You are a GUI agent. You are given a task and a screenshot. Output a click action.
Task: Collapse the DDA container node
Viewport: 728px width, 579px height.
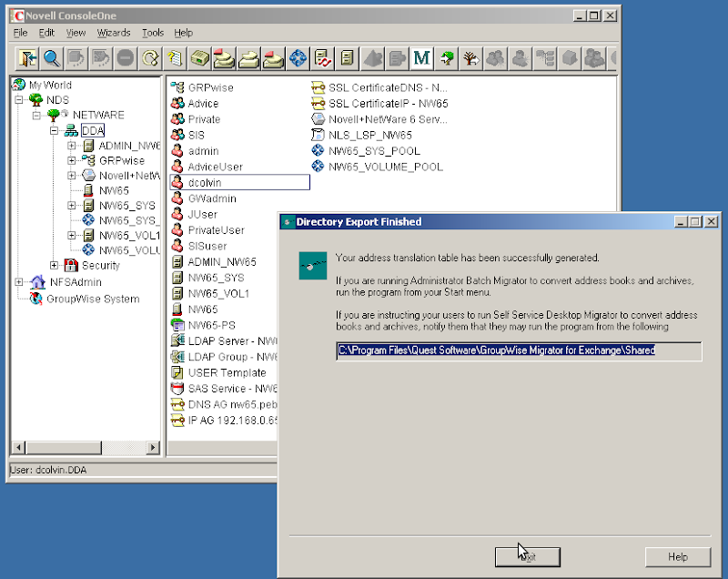[54, 130]
